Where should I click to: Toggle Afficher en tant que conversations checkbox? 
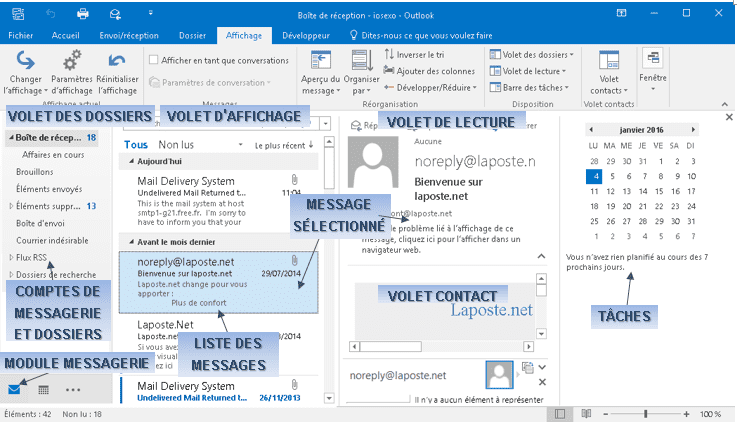[x=153, y=60]
